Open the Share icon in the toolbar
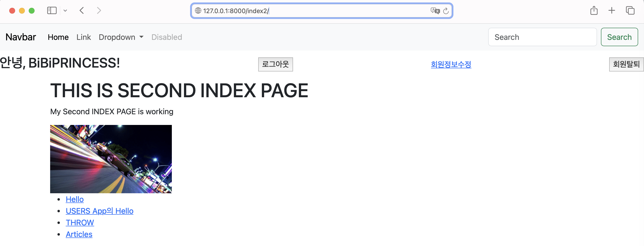Viewport: 644px width, 246px height. (x=594, y=10)
